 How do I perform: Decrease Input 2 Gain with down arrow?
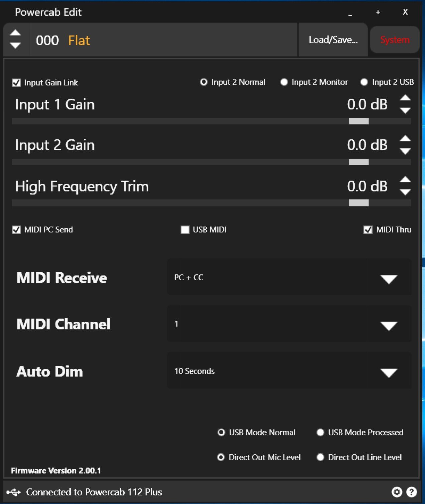point(405,152)
